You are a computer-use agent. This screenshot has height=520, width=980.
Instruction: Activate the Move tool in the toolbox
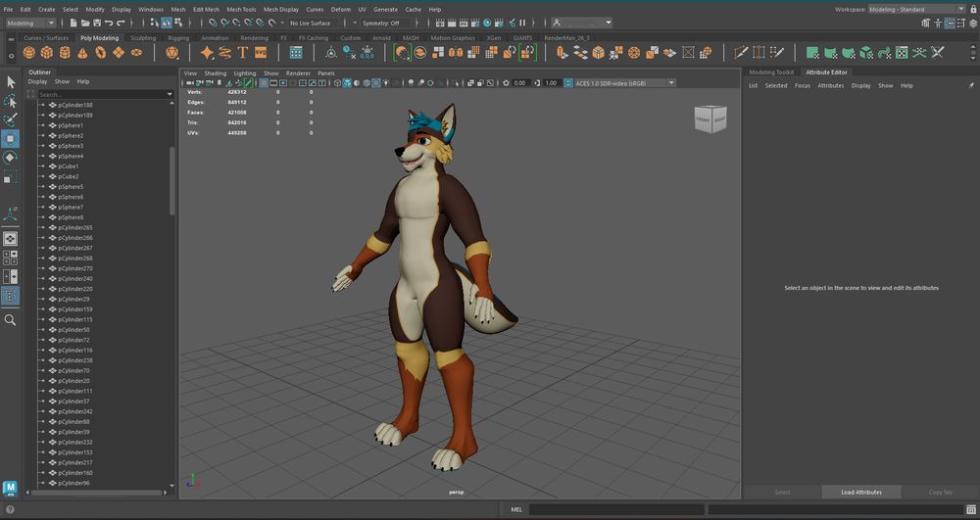(x=11, y=139)
